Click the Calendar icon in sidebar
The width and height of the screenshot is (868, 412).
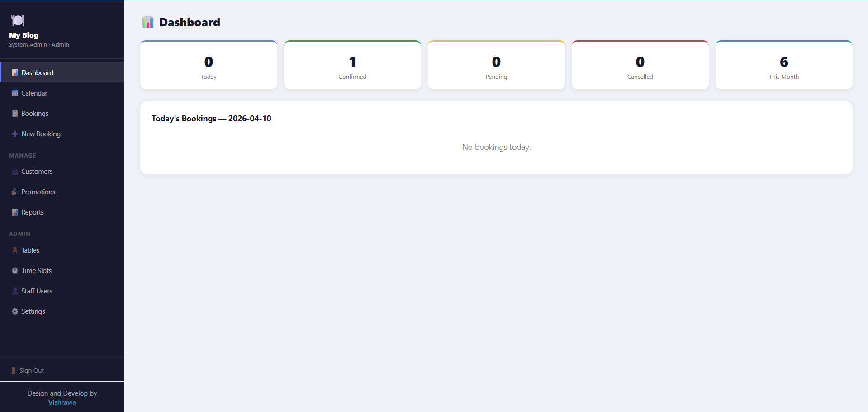pos(15,93)
